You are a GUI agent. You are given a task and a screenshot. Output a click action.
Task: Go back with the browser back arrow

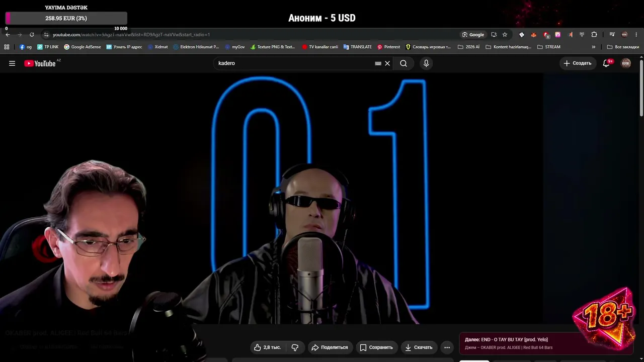(8, 35)
